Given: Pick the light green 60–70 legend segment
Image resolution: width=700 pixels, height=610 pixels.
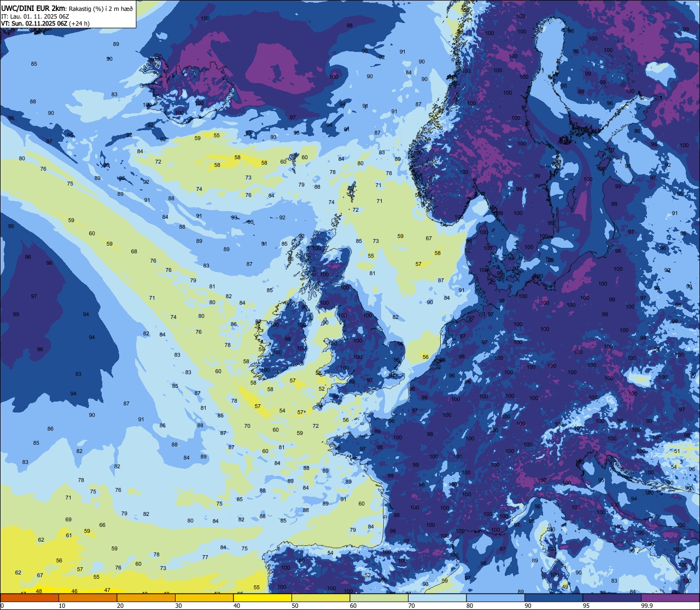Looking at the screenshot, I should click(x=379, y=597).
